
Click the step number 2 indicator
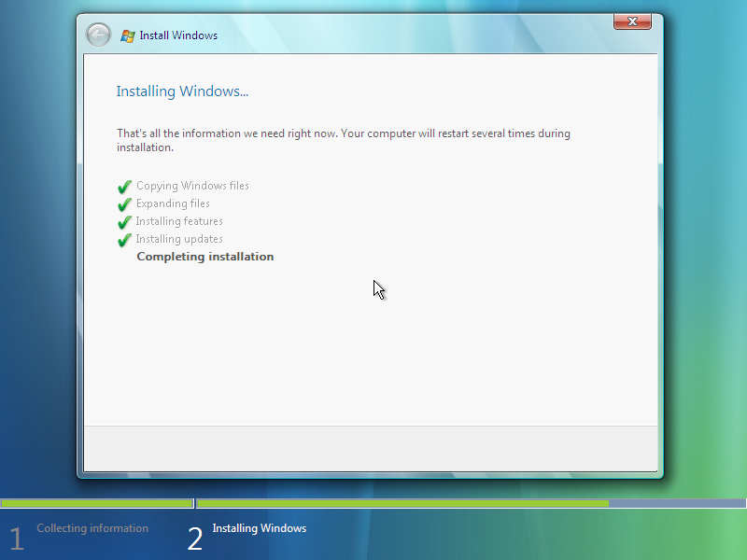(x=195, y=538)
